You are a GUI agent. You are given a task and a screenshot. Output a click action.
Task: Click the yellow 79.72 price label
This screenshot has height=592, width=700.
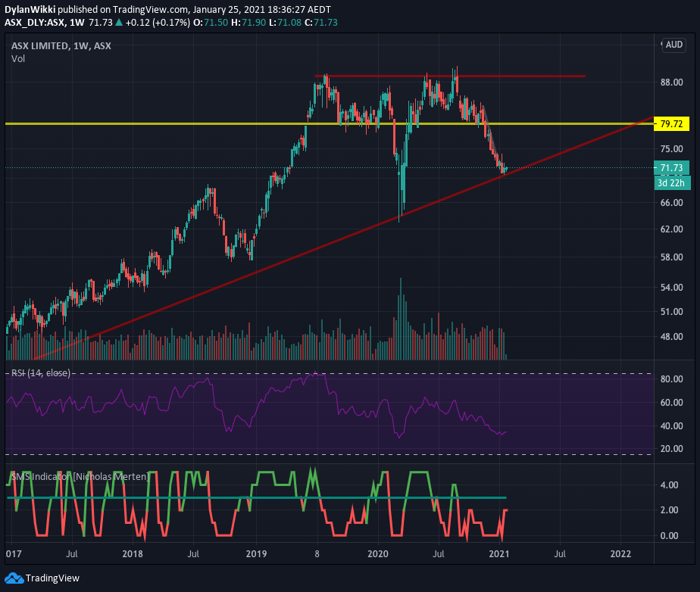point(671,123)
